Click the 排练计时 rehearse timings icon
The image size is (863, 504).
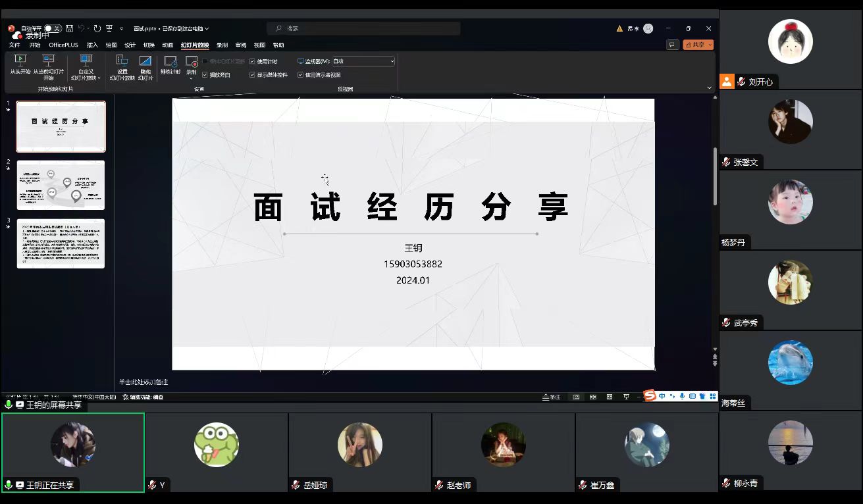pyautogui.click(x=170, y=61)
